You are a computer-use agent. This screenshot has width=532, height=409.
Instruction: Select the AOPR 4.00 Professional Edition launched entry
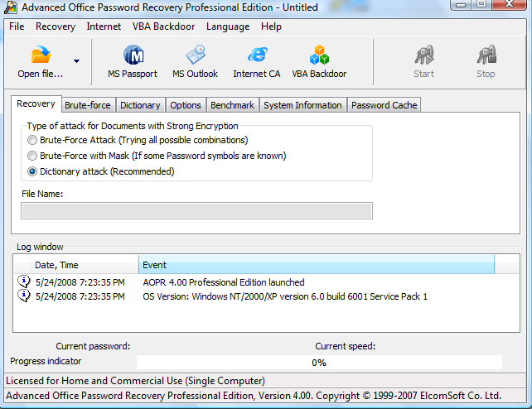pyautogui.click(x=224, y=282)
